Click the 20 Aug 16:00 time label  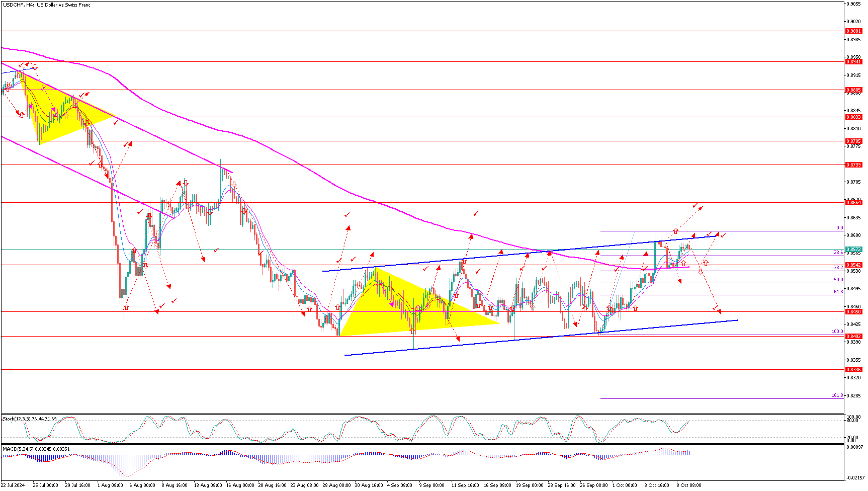click(273, 485)
